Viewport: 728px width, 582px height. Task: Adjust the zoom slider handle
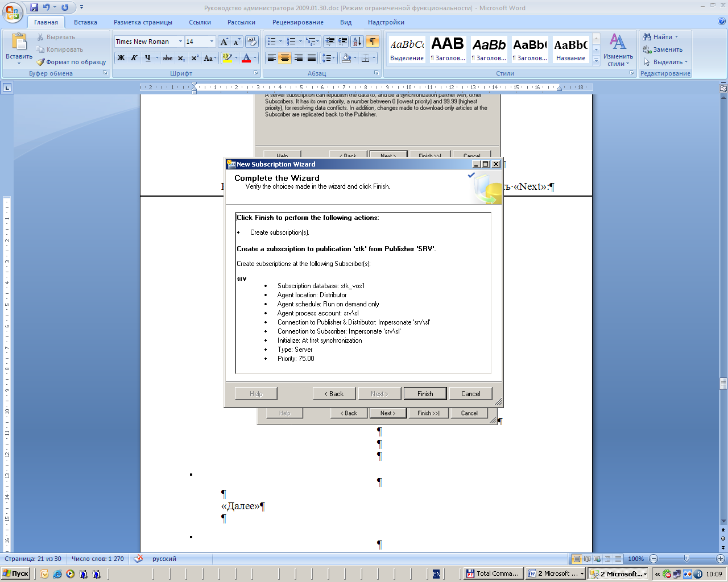coord(686,559)
